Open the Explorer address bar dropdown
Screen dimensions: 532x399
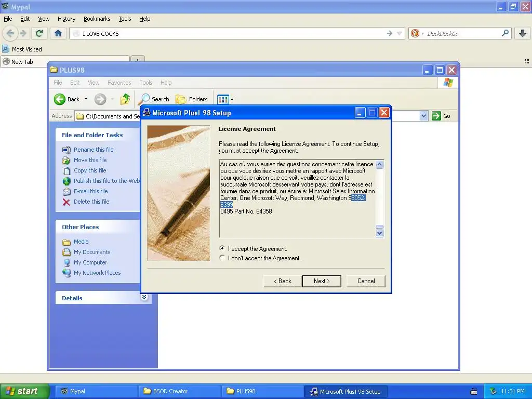click(423, 116)
